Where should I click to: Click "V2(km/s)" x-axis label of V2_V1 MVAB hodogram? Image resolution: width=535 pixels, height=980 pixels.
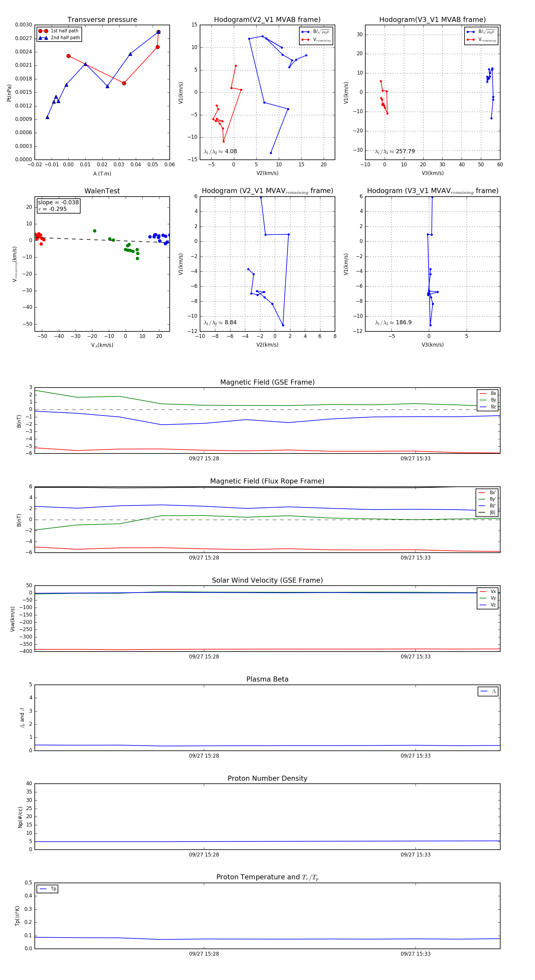click(267, 173)
